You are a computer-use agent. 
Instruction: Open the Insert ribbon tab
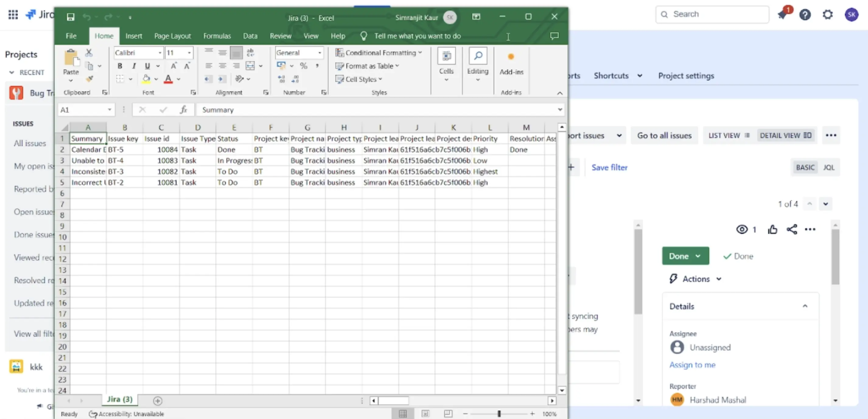(134, 36)
